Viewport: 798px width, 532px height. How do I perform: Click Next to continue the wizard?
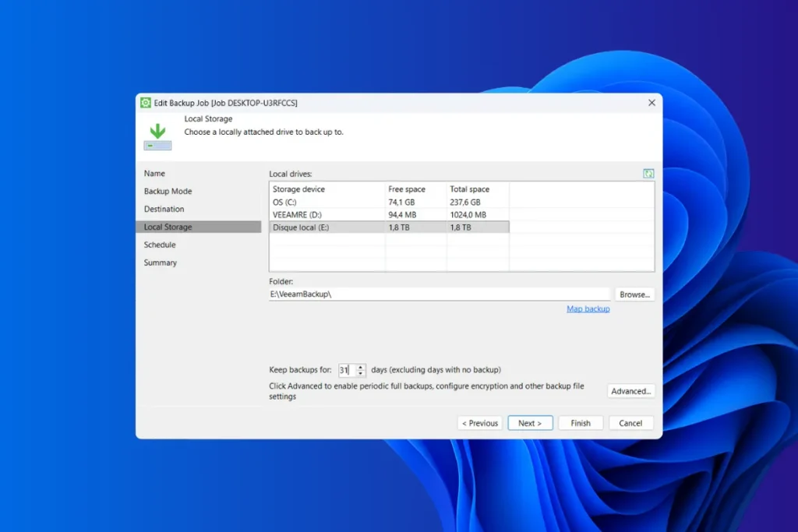[x=530, y=423]
